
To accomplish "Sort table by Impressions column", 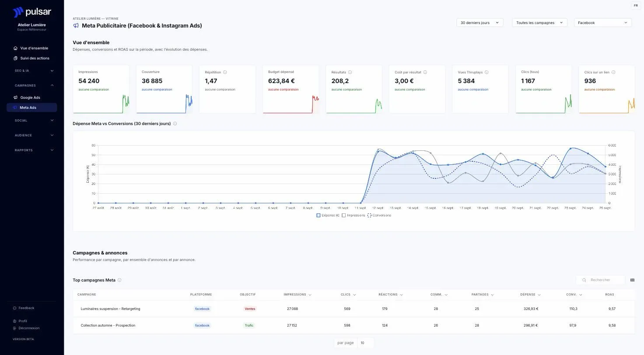I will coord(297,295).
